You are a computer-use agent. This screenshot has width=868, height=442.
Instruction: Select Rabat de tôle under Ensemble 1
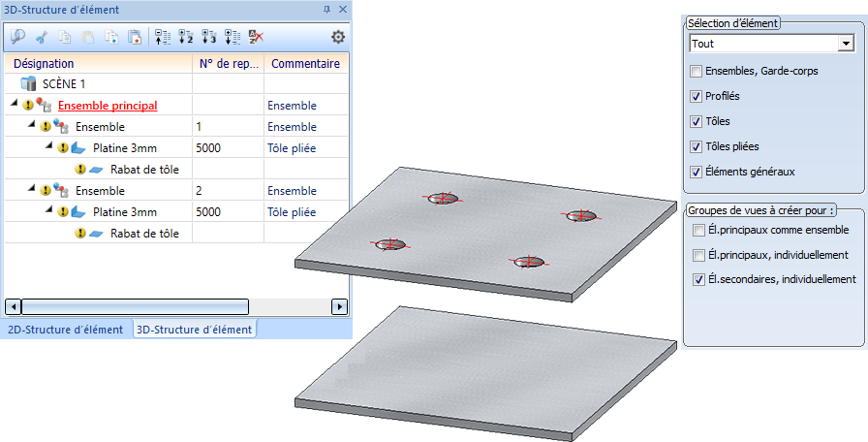pos(144,170)
